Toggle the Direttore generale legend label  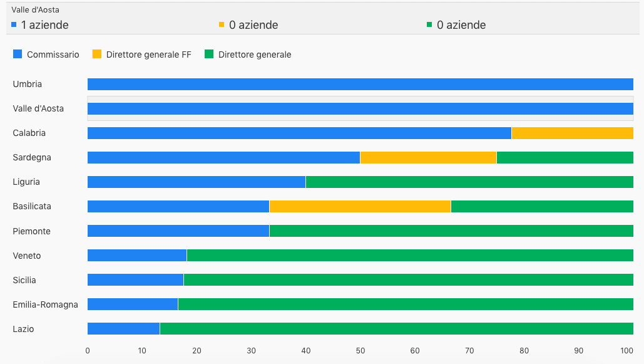[x=255, y=55]
